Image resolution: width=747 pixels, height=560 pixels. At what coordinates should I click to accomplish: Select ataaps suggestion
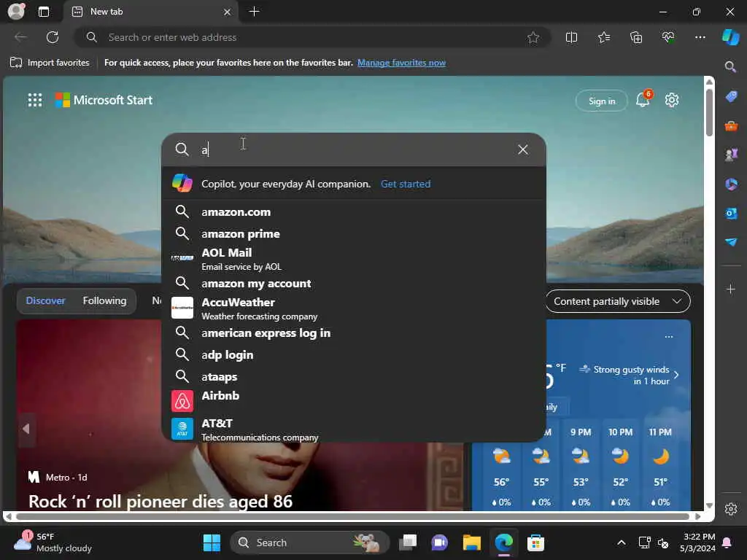[354, 377]
